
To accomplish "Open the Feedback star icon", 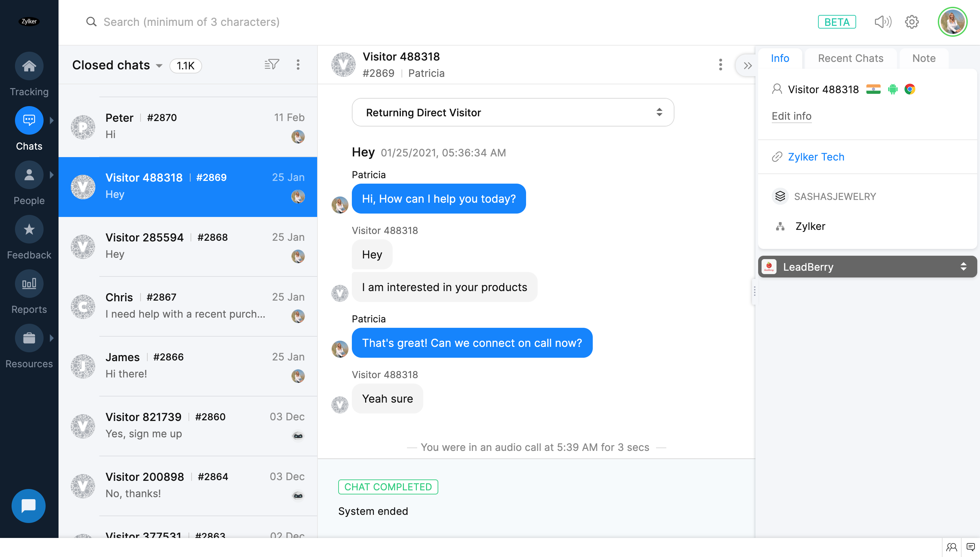I will point(29,230).
